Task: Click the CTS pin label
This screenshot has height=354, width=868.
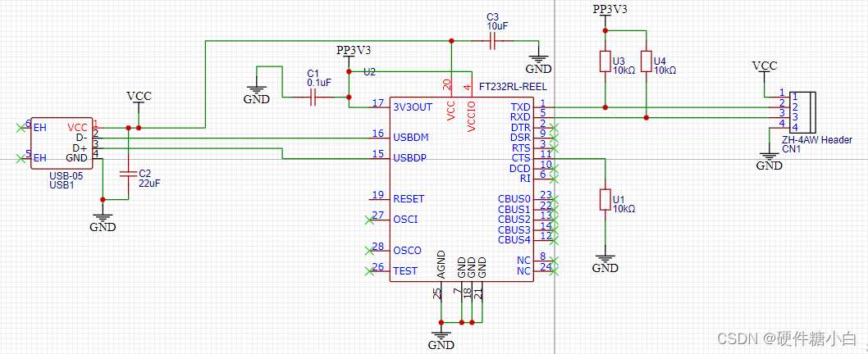Action: coord(521,158)
